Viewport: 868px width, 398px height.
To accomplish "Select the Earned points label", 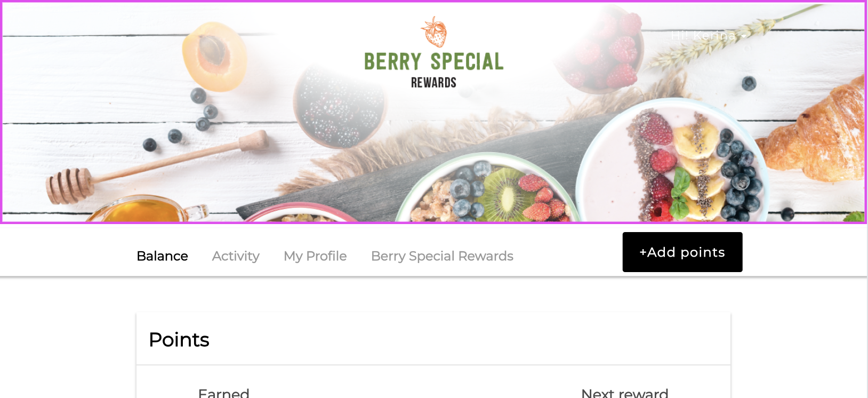I will pos(224,393).
